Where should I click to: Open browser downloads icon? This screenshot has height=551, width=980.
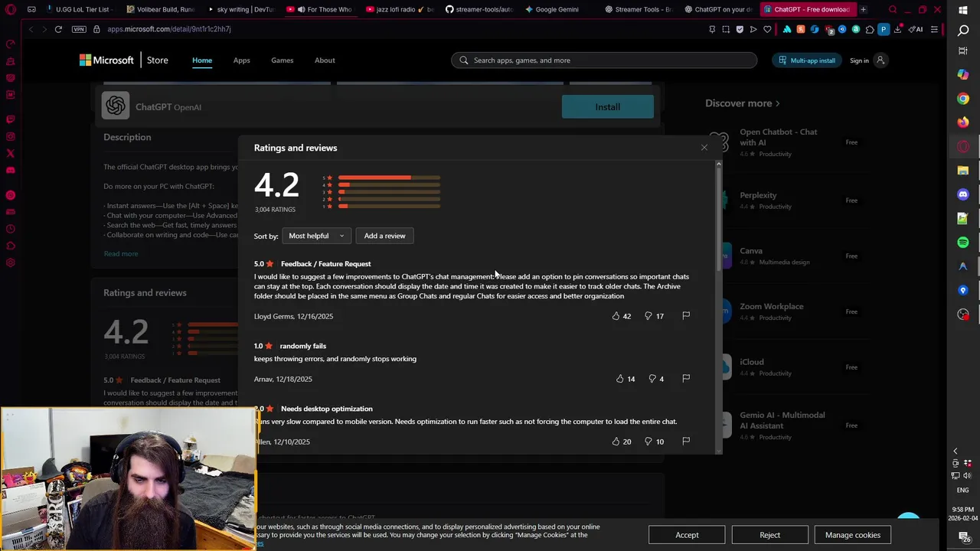(x=897, y=29)
